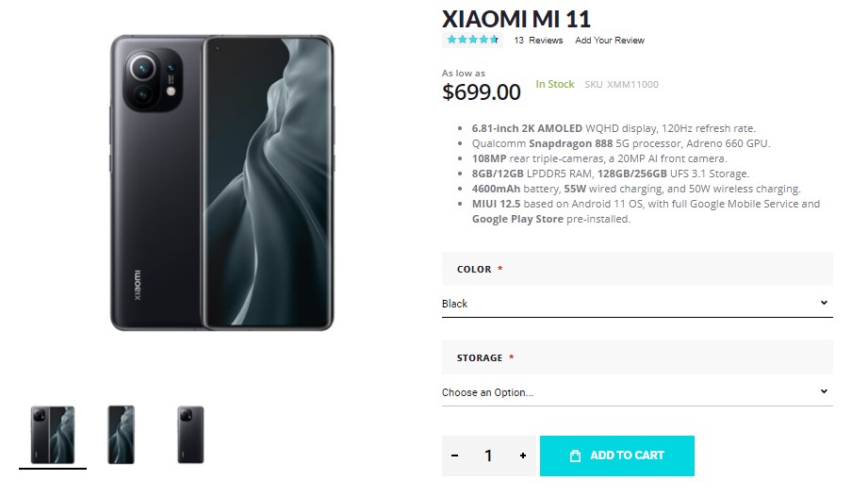
Task: Click the Color dropdown chevron arrow
Action: click(824, 303)
